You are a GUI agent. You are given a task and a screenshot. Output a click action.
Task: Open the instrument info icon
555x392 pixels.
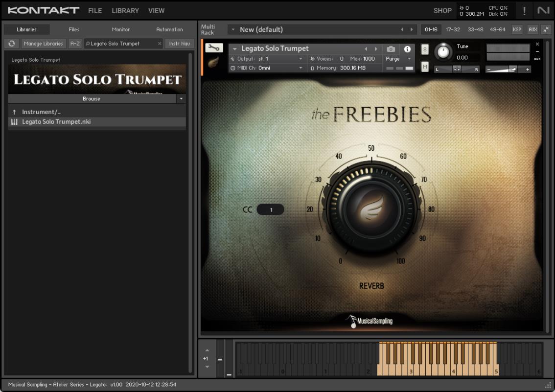pyautogui.click(x=407, y=49)
